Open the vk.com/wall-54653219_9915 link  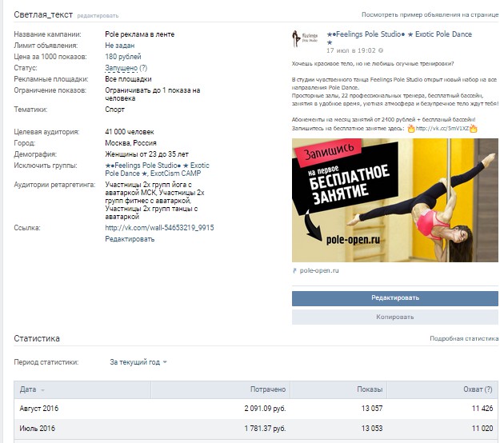[x=159, y=228]
